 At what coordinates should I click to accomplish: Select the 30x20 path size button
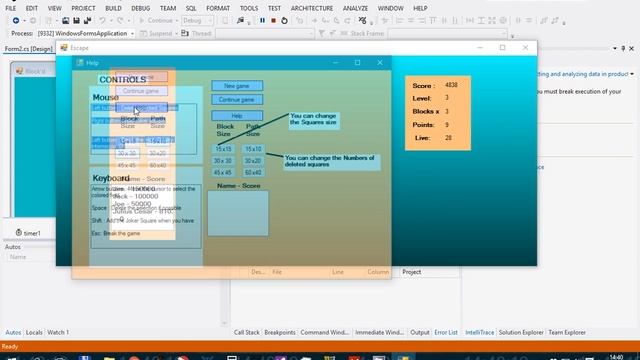pyautogui.click(x=253, y=161)
